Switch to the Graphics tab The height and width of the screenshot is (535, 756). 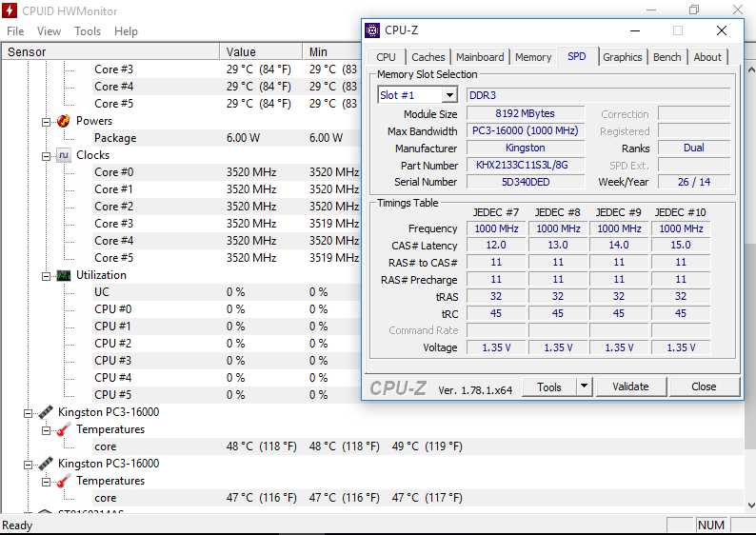(x=623, y=57)
